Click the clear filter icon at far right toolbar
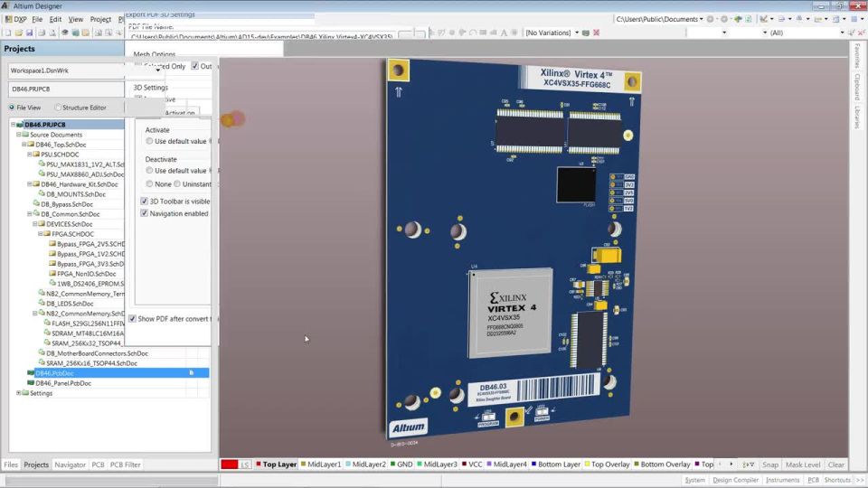 pyautogui.click(x=862, y=33)
